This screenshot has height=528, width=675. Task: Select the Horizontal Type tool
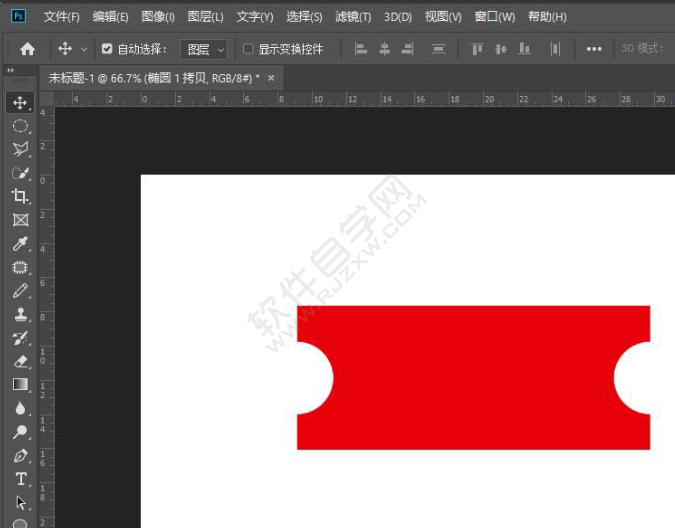20,479
